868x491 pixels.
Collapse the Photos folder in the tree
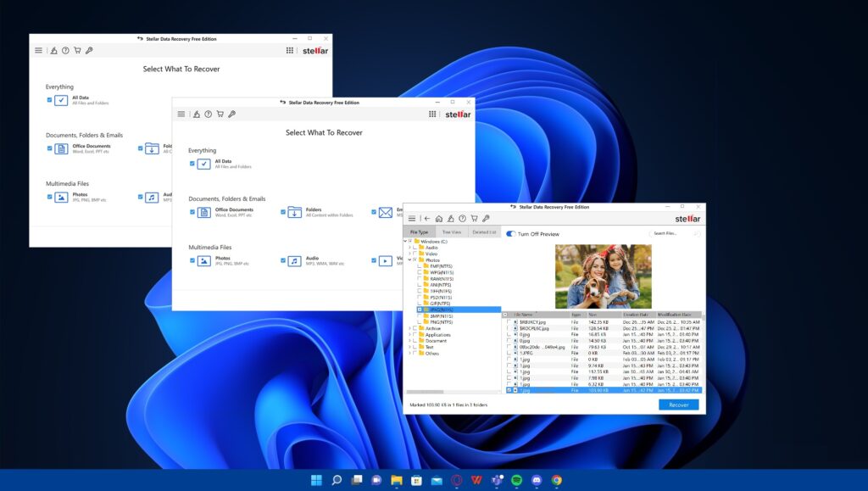[410, 259]
